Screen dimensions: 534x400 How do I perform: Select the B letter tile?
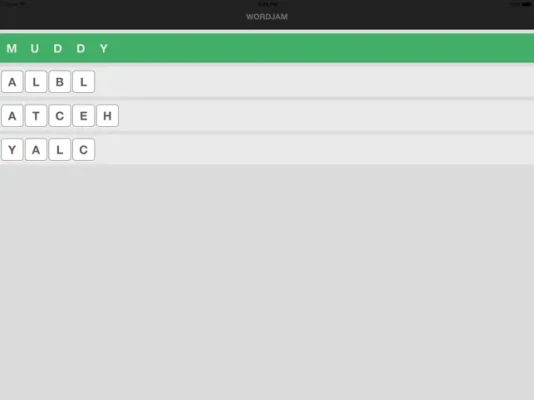(x=60, y=82)
